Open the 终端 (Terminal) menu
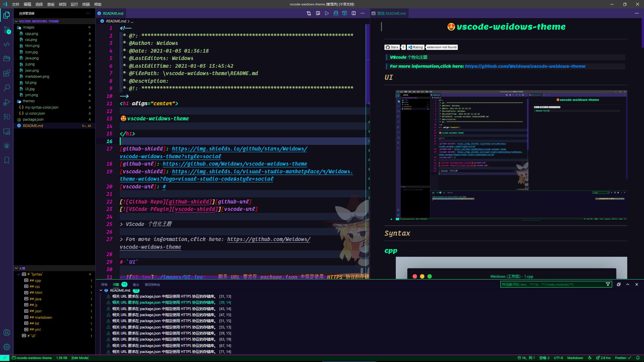This screenshot has height=362, width=644. [x=86, y=4]
